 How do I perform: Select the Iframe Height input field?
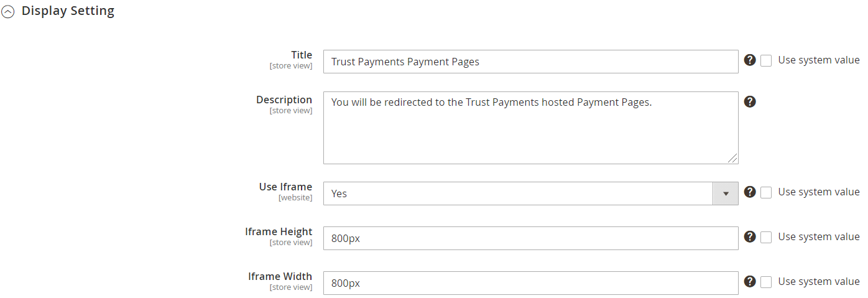click(530, 238)
